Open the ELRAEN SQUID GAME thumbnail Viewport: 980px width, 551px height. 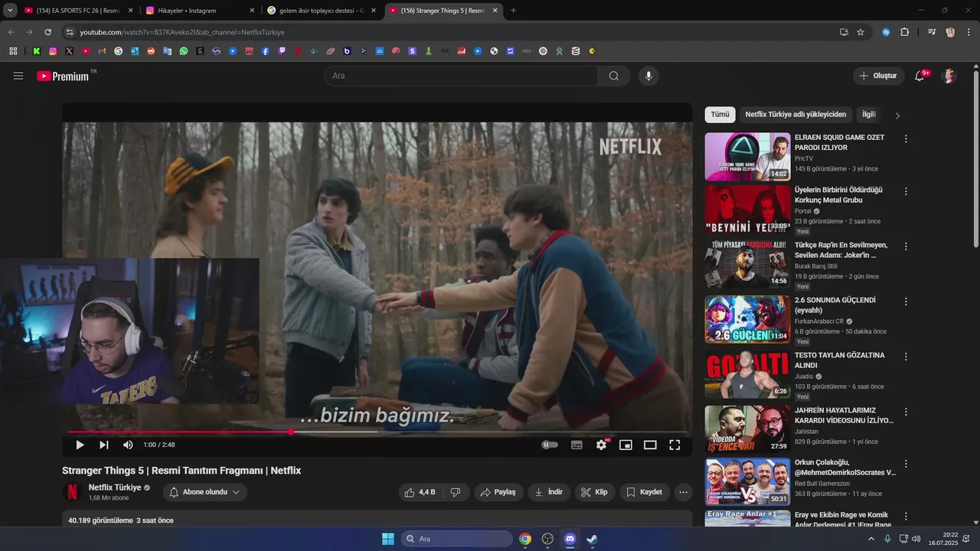[747, 157]
